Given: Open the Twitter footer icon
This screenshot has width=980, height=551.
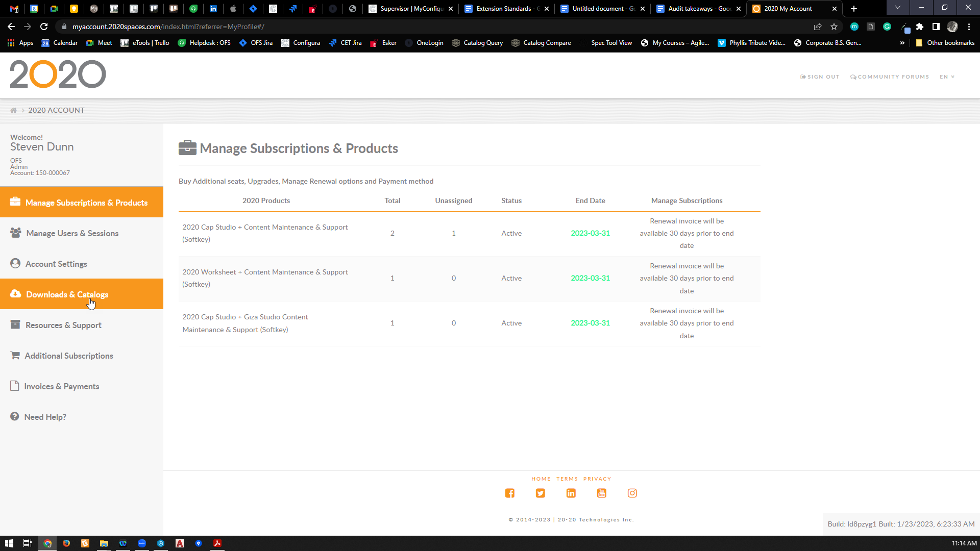Looking at the screenshot, I should [540, 493].
